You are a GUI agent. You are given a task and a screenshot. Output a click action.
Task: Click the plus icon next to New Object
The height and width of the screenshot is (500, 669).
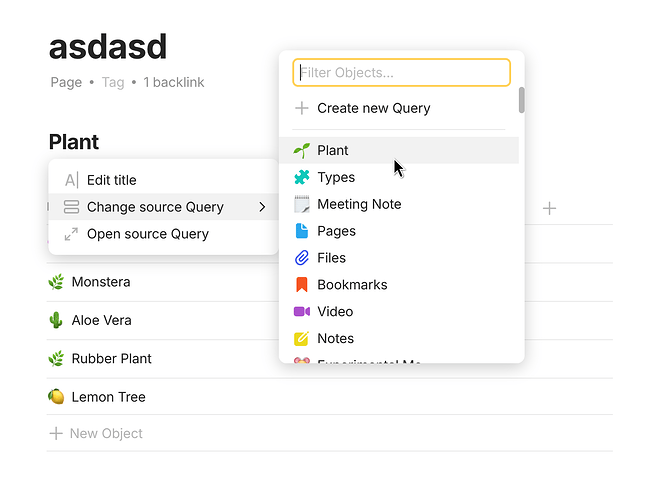pyautogui.click(x=56, y=433)
